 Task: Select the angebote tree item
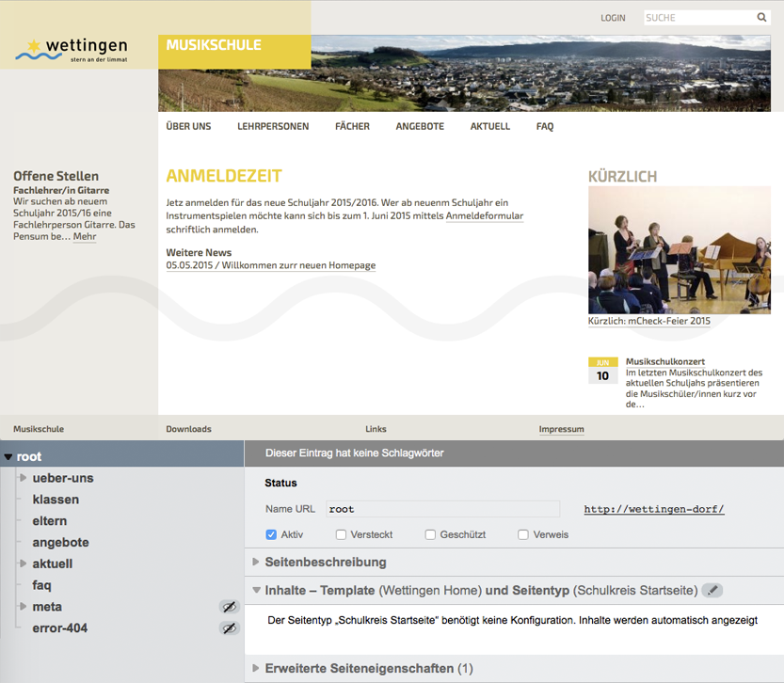pos(60,543)
